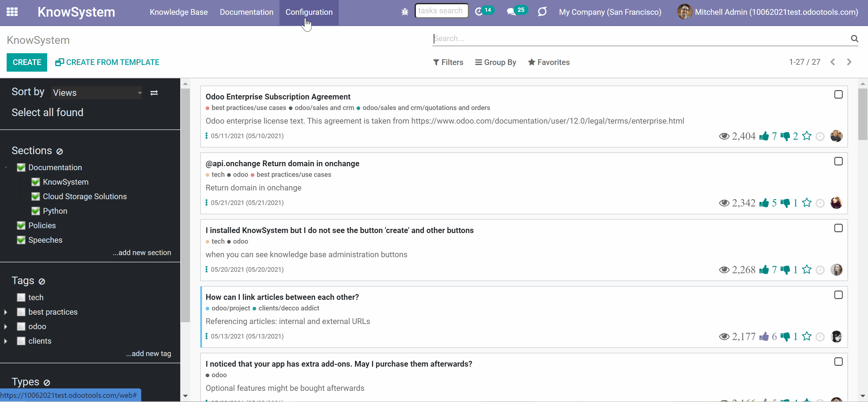The height and width of the screenshot is (402, 868).
Task: Reverse sort order with swap arrows icon
Action: tap(154, 93)
